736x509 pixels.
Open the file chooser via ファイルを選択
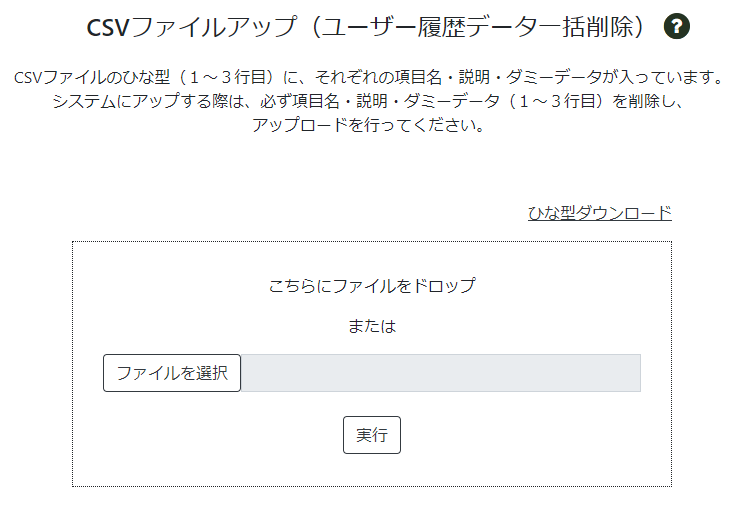[x=172, y=373]
